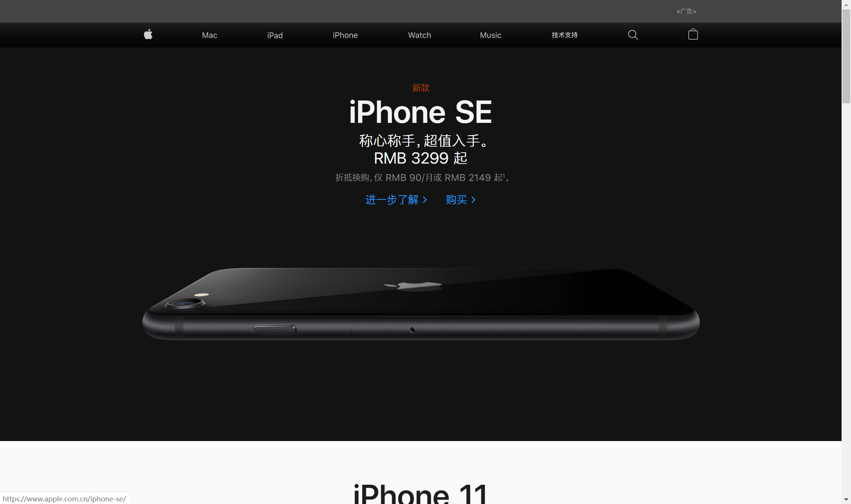
Task: Navigate to Mac menu item
Action: [x=209, y=34]
